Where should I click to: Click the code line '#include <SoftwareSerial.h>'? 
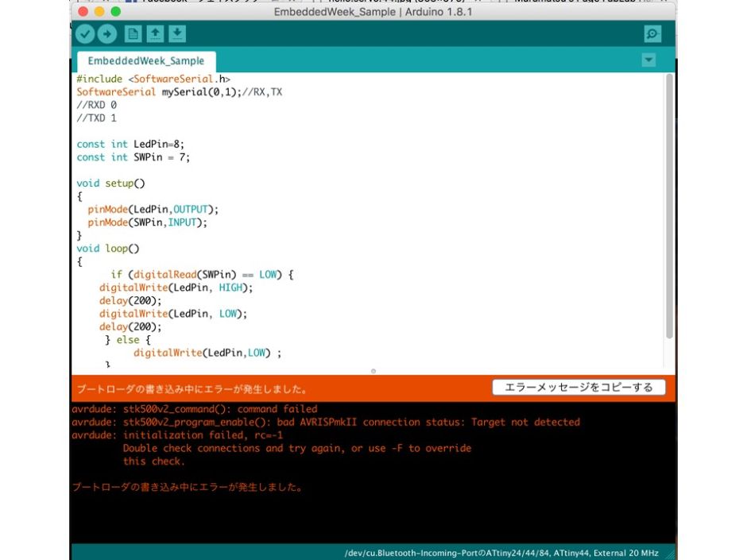click(x=153, y=79)
